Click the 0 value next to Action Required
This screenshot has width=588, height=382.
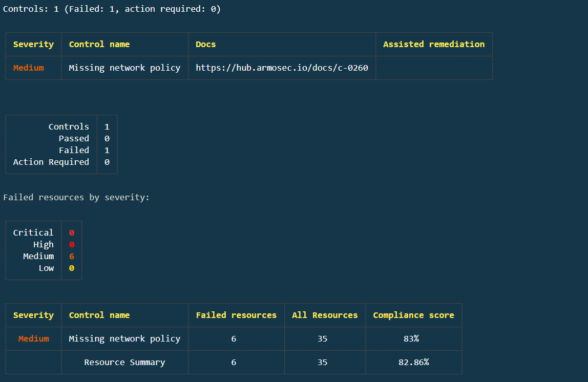coord(107,162)
